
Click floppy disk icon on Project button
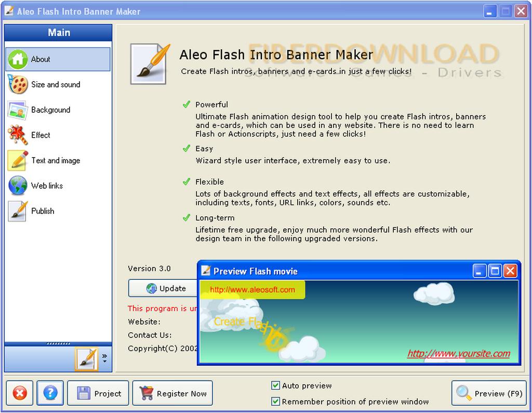tap(84, 393)
